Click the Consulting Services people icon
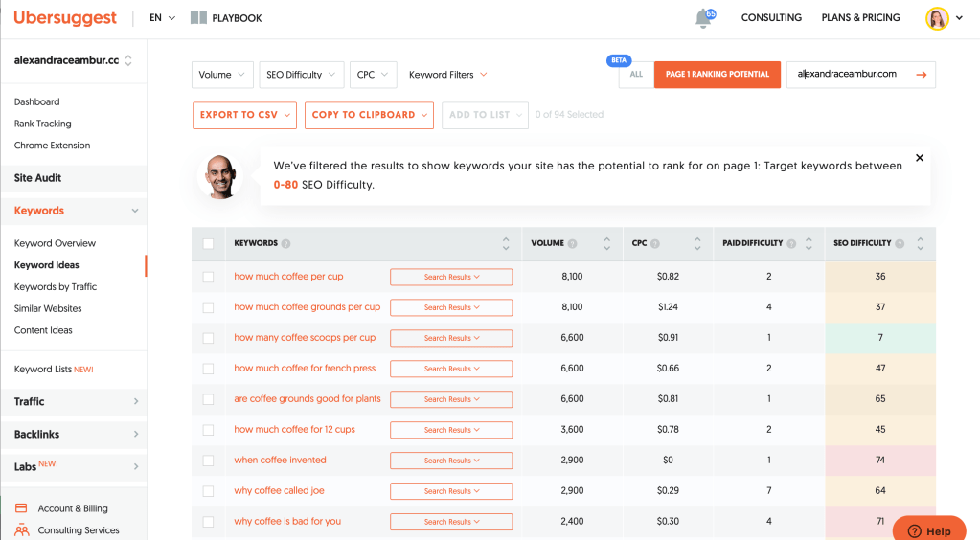This screenshot has height=540, width=980. [x=21, y=530]
